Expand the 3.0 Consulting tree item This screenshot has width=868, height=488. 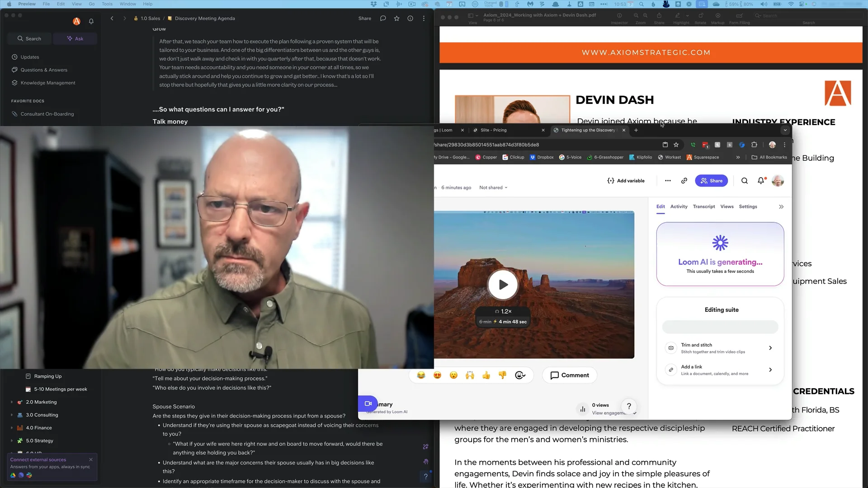pyautogui.click(x=12, y=415)
